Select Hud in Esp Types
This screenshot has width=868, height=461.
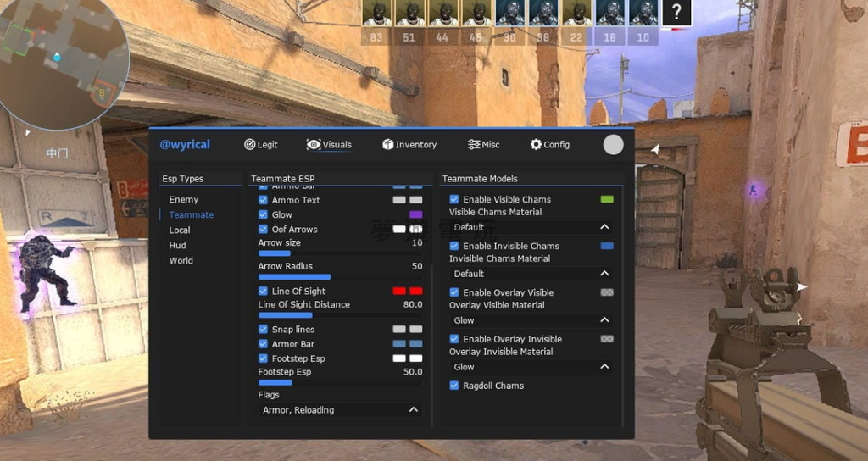pos(178,245)
